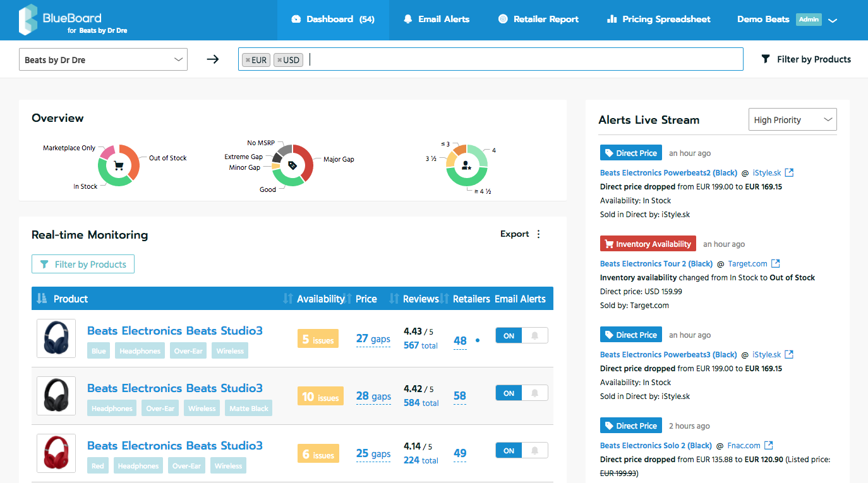The image size is (868, 483).
Task: Open the Beats by Dr Dre brand dropdown
Action: (103, 59)
